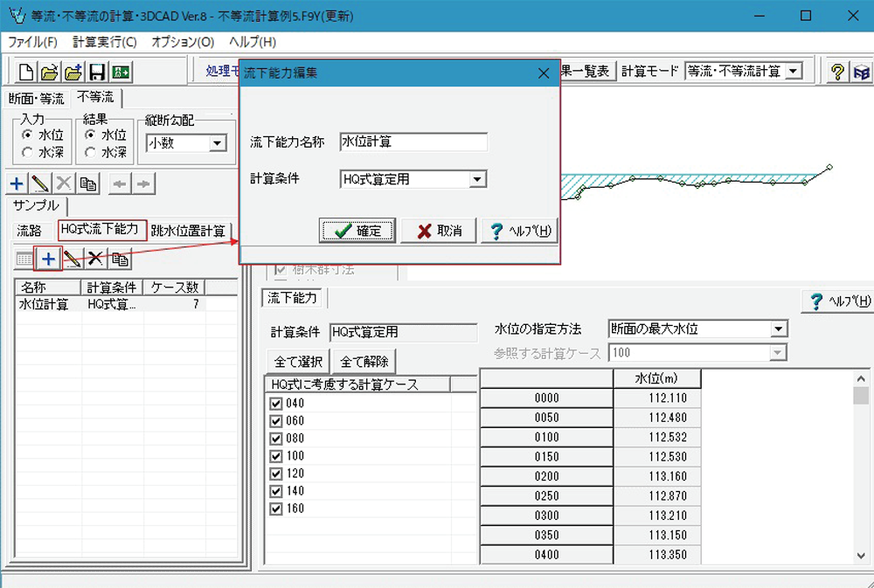Screen dimensions: 874x588
Task: Select the 流下能力 tab in lower panel
Action: pyautogui.click(x=292, y=298)
